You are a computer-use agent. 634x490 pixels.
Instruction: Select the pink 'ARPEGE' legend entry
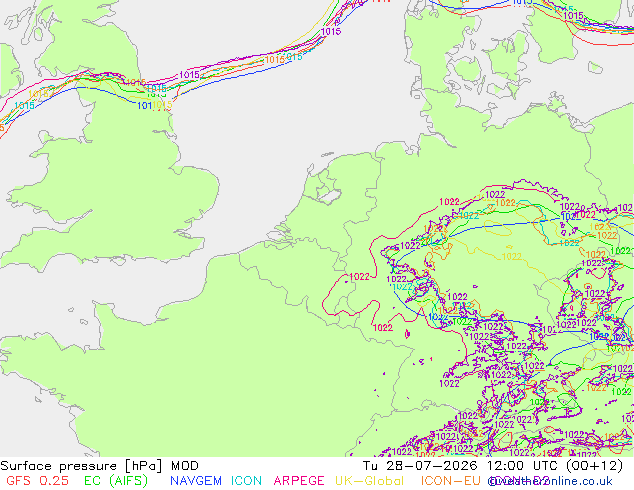pos(299,481)
